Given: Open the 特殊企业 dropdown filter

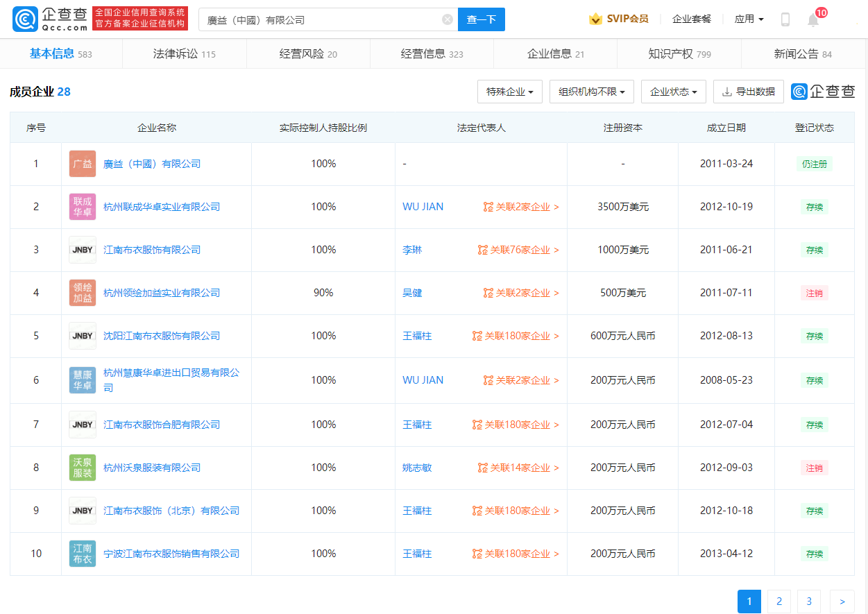Looking at the screenshot, I should coord(510,92).
